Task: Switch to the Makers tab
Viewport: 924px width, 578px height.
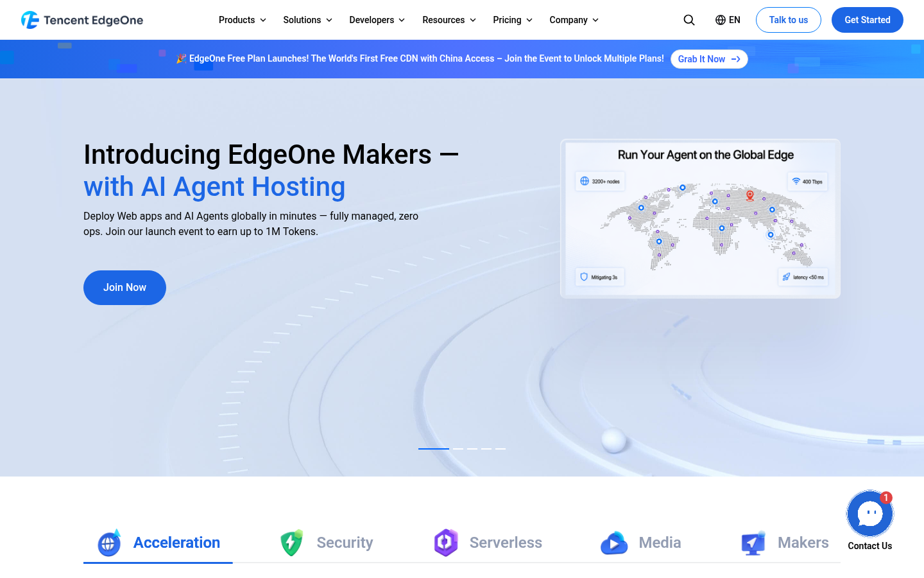Action: 784,543
